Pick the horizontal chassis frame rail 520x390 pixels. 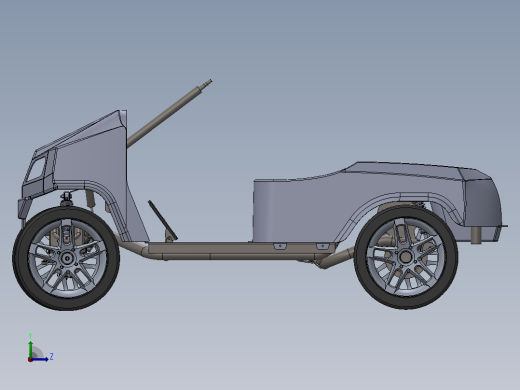tap(240, 251)
